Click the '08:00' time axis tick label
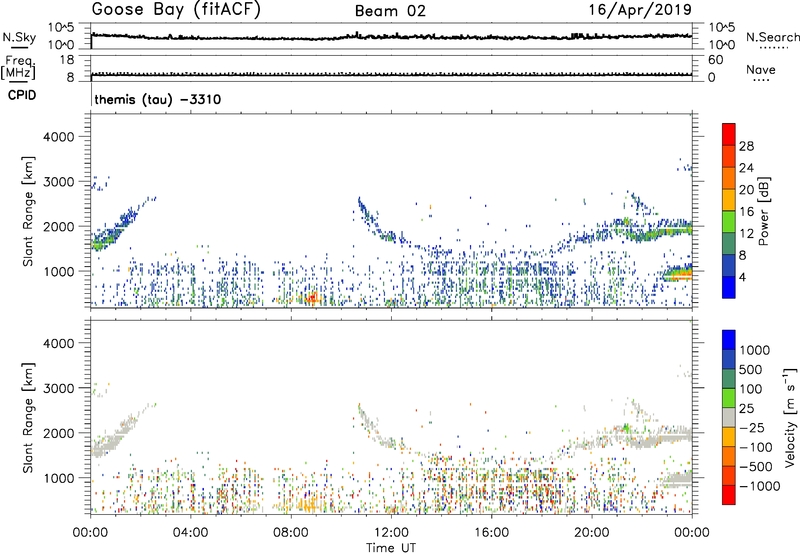 click(x=291, y=533)
